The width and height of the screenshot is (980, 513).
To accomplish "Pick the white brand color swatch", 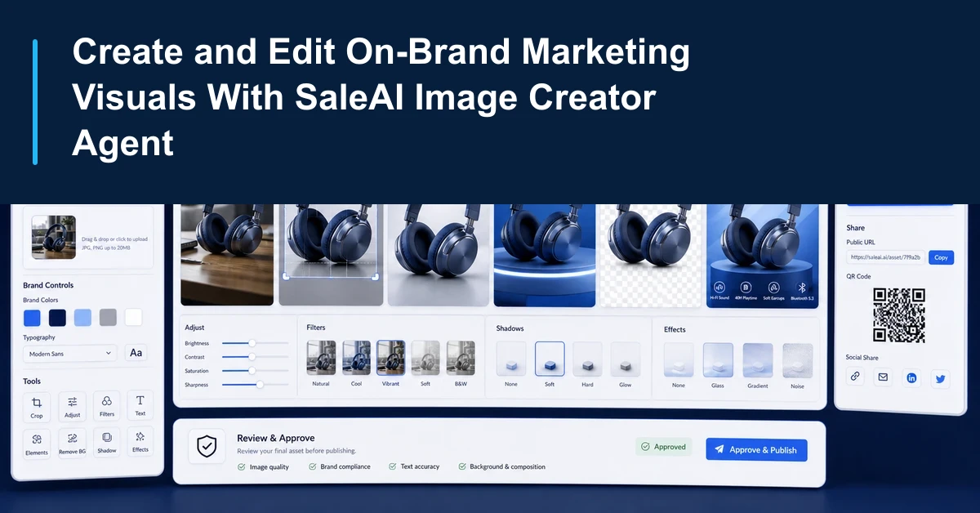I will pos(133,318).
